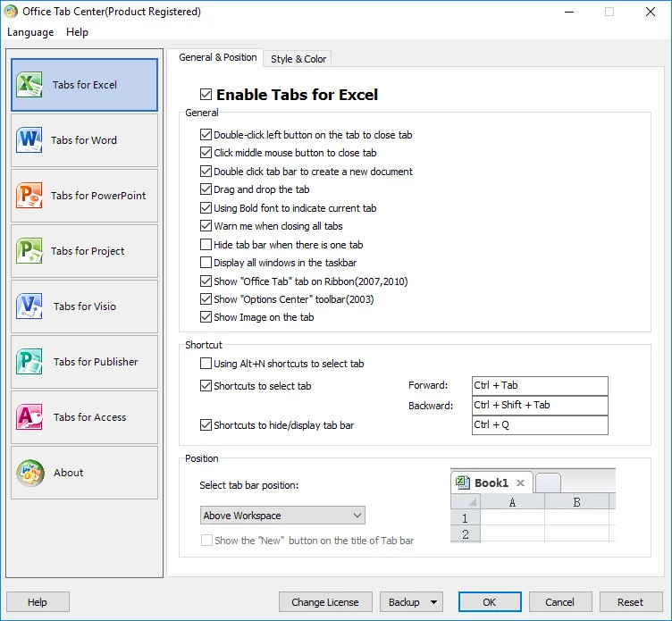Expand the Backup button dropdown arrow
The image size is (672, 621).
(x=433, y=602)
